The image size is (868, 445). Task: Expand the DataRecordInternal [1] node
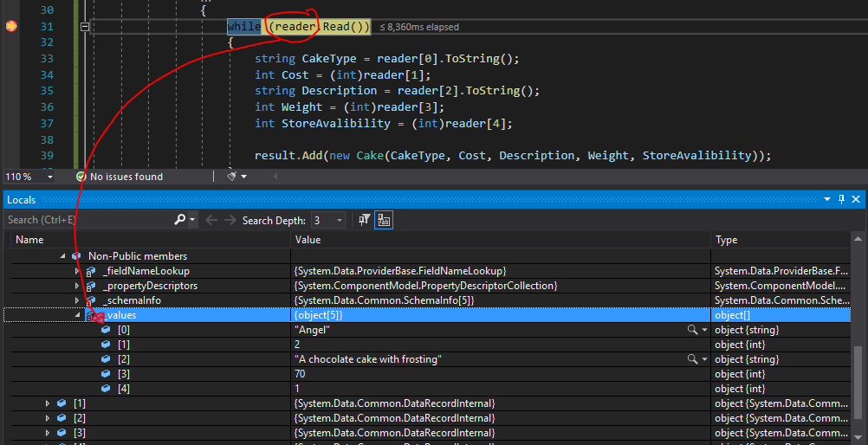(48, 403)
